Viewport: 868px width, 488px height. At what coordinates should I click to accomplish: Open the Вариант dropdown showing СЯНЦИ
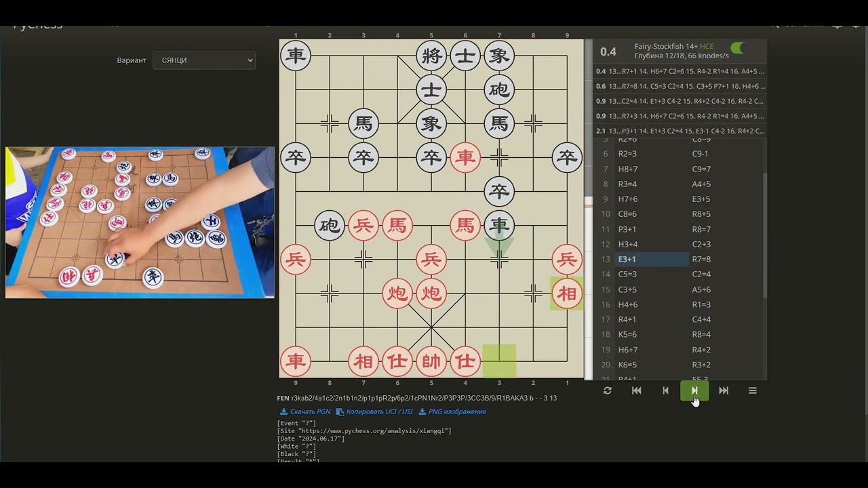(x=204, y=60)
